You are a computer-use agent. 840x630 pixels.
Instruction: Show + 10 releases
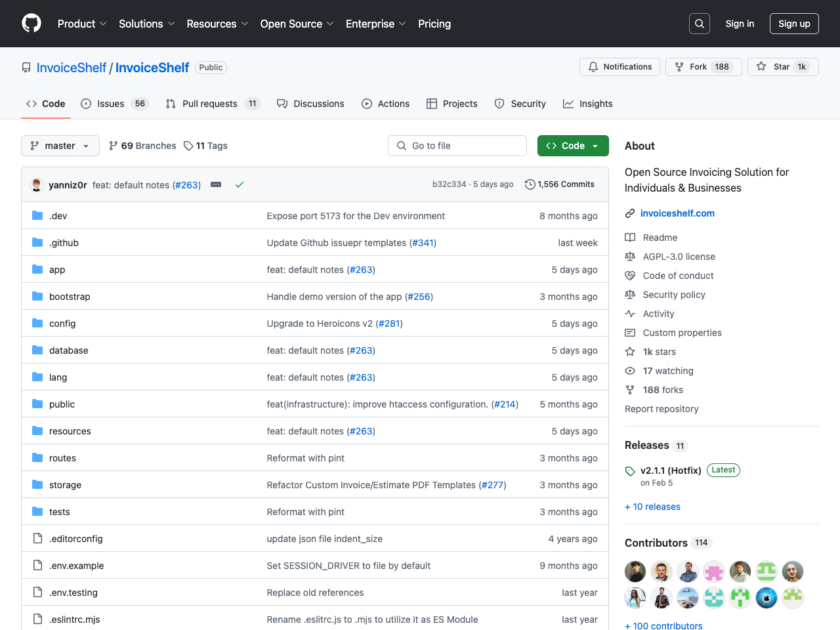click(652, 507)
